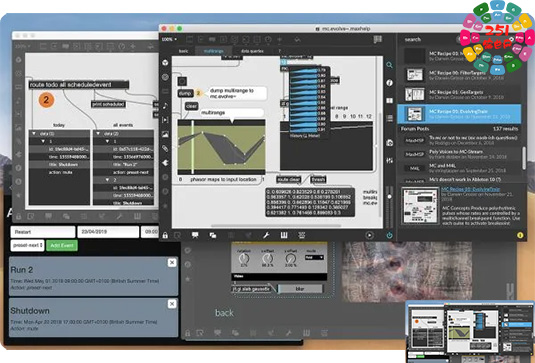
Task: Remove the Shutdown event with its X
Action: [x=172, y=304]
